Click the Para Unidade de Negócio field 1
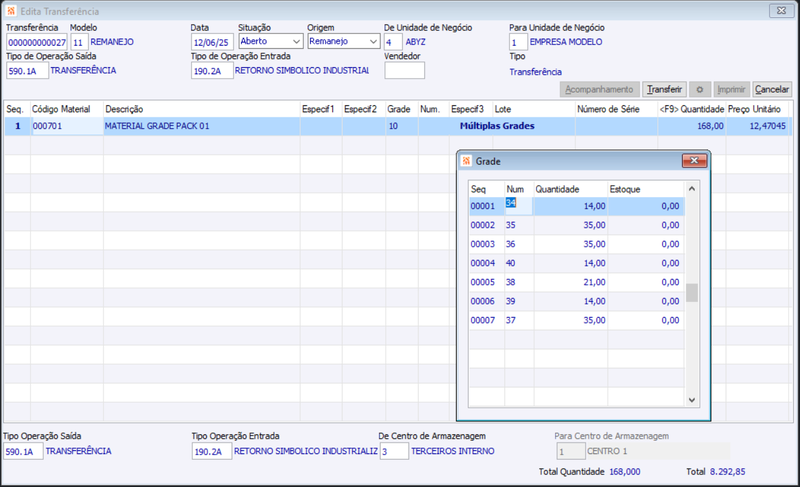The width and height of the screenshot is (800, 487). [518, 42]
